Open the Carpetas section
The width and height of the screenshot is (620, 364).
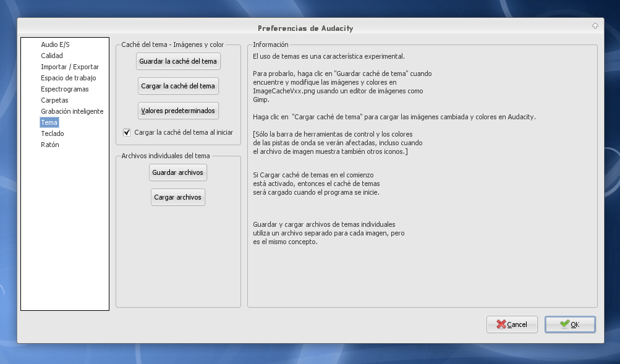coord(54,100)
